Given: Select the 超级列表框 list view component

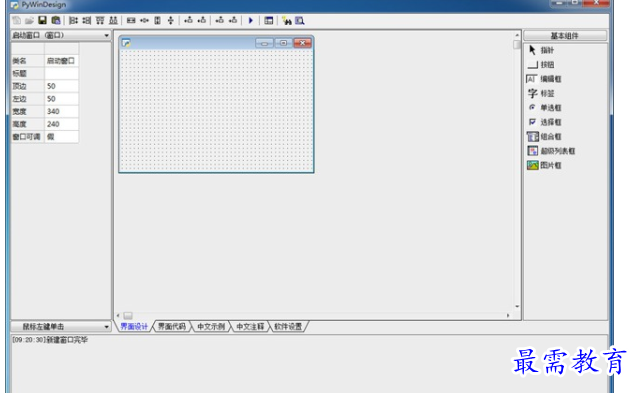Looking at the screenshot, I should click(x=551, y=151).
